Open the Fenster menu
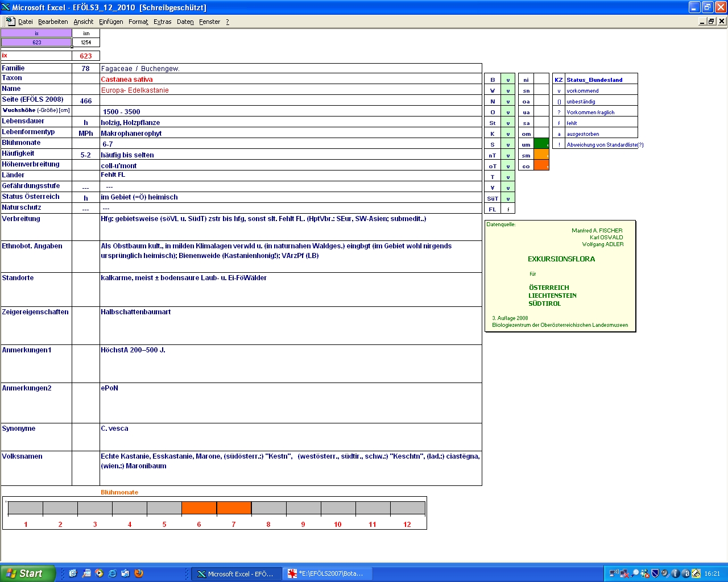 point(209,22)
